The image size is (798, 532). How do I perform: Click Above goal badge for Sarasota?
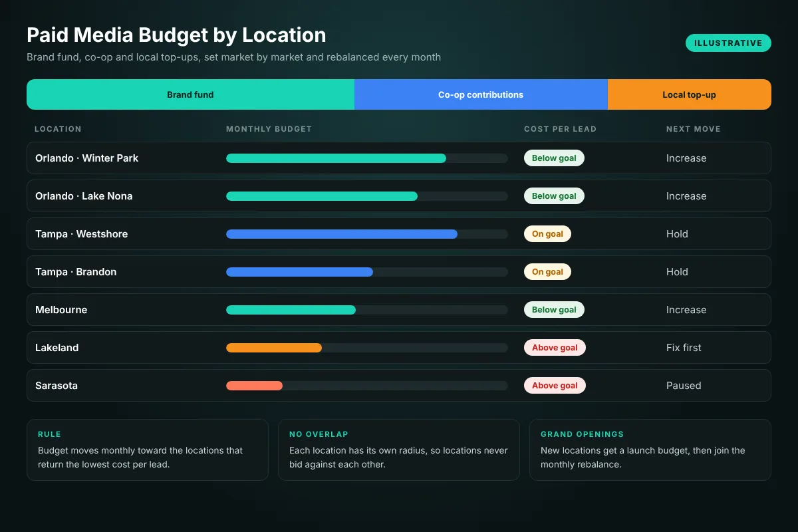pos(555,386)
